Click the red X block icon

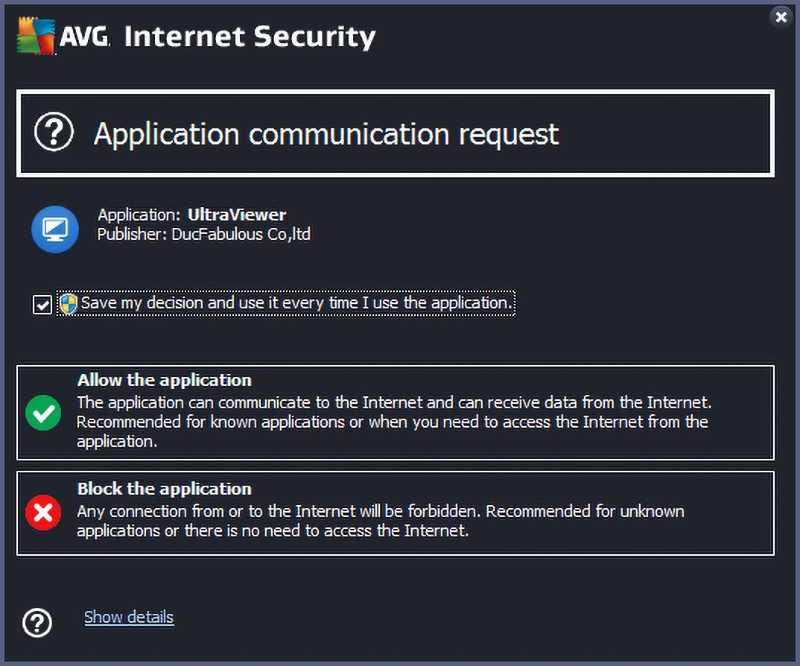pyautogui.click(x=43, y=512)
